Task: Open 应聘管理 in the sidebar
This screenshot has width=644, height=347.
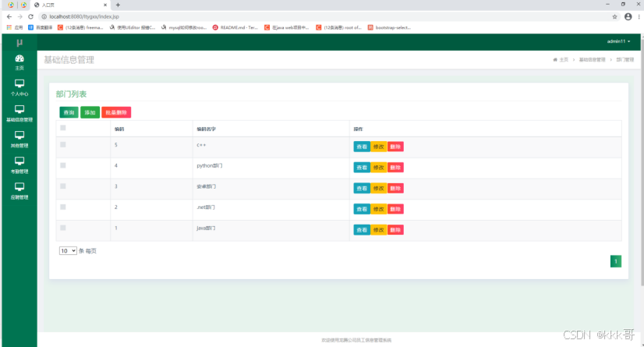Action: click(x=19, y=191)
